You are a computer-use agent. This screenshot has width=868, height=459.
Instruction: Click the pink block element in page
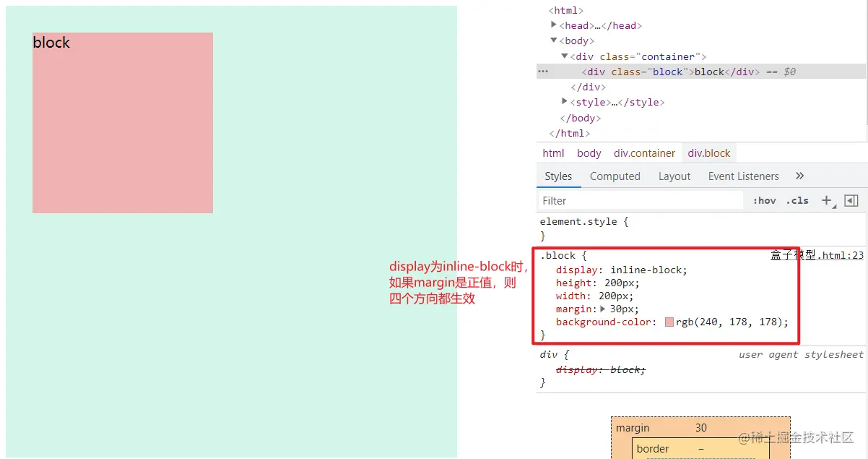coord(123,123)
